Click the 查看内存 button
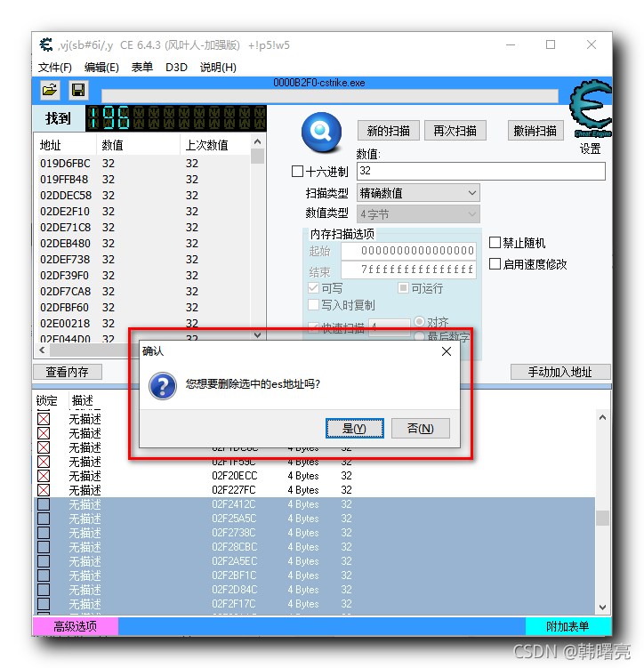Viewport: 644px width, 668px height. pos(68,372)
